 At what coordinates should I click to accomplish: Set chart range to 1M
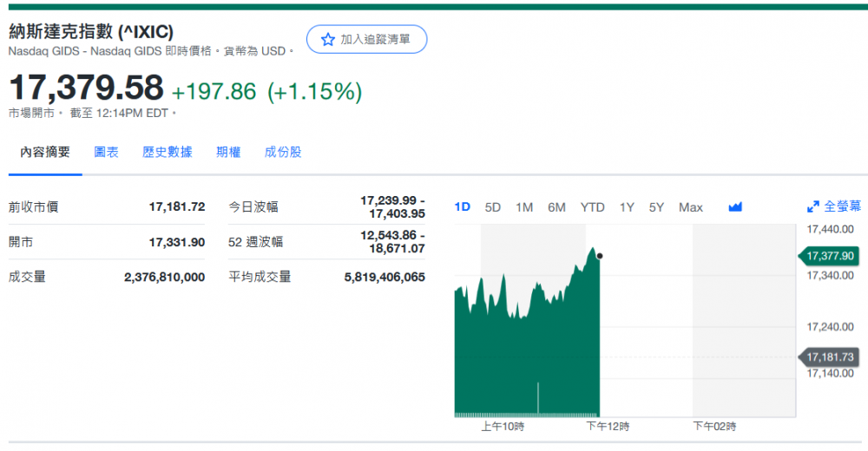[524, 207]
